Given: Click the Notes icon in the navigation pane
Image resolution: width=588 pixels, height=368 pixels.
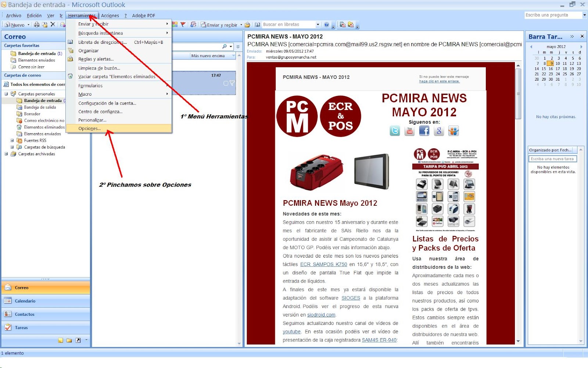Looking at the screenshot, I should [x=61, y=340].
